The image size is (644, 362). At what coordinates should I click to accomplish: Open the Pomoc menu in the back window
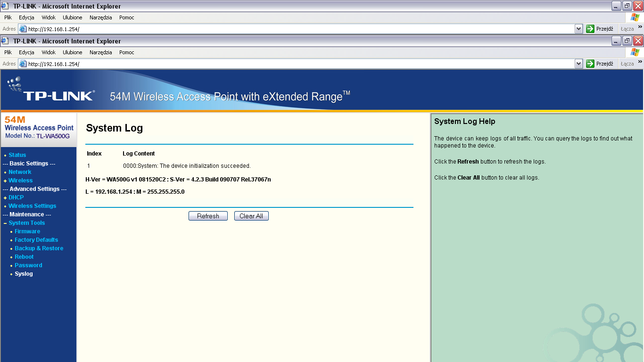(x=127, y=17)
